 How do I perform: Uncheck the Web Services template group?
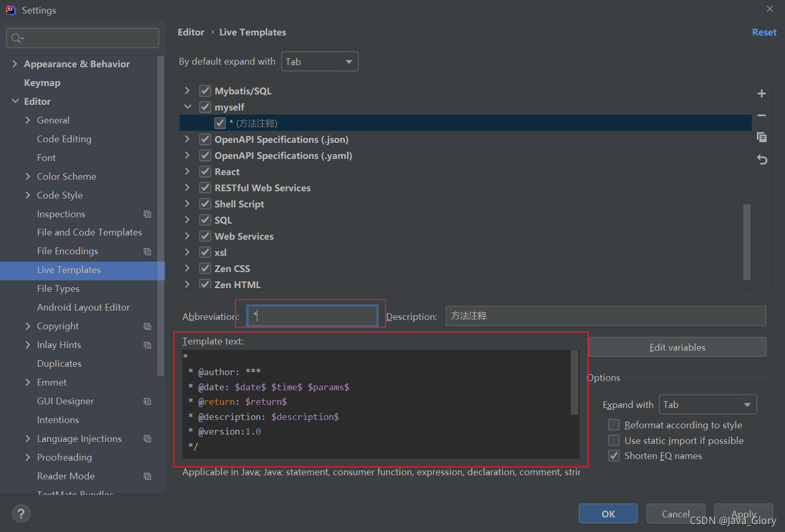click(205, 236)
